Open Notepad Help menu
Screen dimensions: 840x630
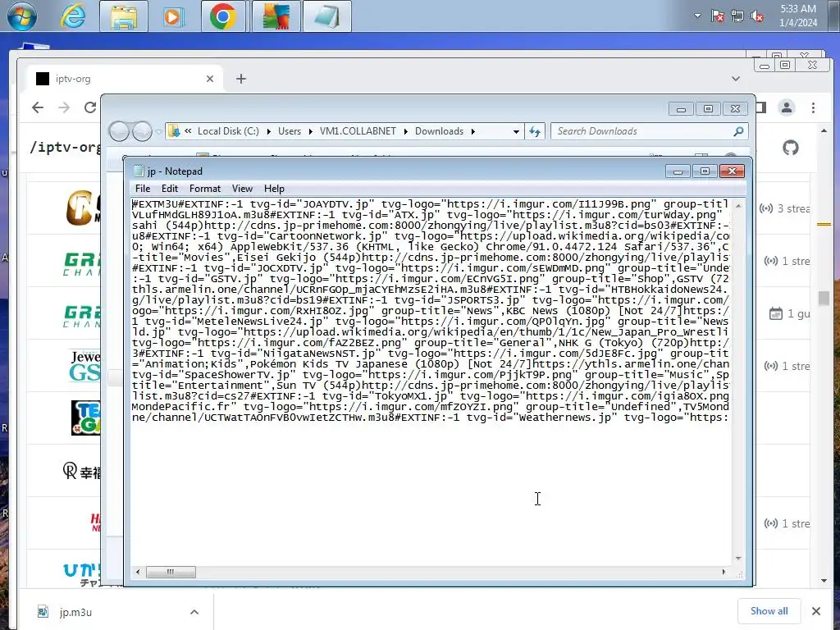(x=274, y=189)
